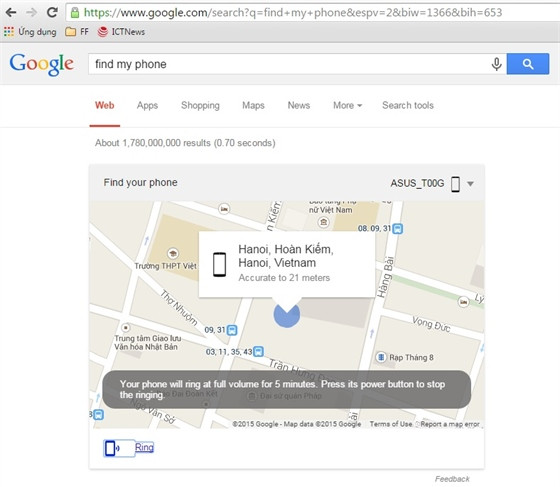Viewport: 560px width, 487px height.
Task: Click 'About 1,780,000,000 results' text
Action: coord(185,143)
